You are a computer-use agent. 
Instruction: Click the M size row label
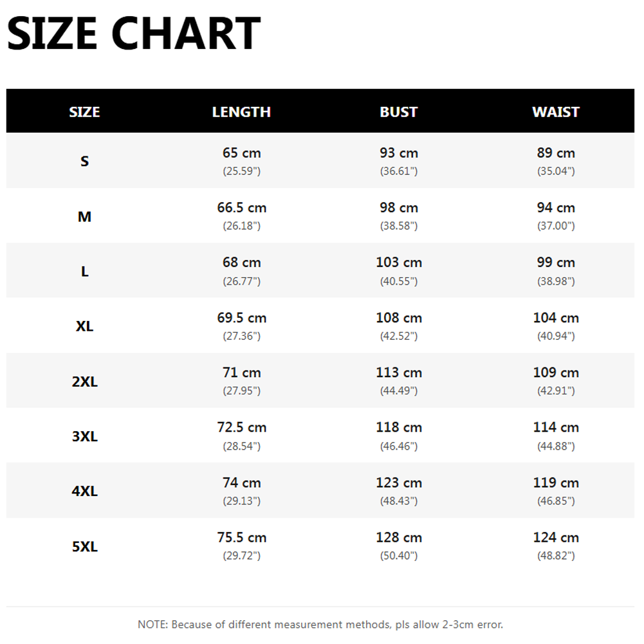pyautogui.click(x=85, y=216)
